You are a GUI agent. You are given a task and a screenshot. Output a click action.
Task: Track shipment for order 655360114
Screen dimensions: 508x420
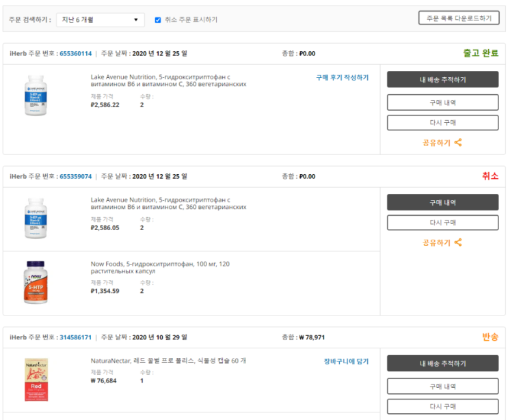pos(442,80)
